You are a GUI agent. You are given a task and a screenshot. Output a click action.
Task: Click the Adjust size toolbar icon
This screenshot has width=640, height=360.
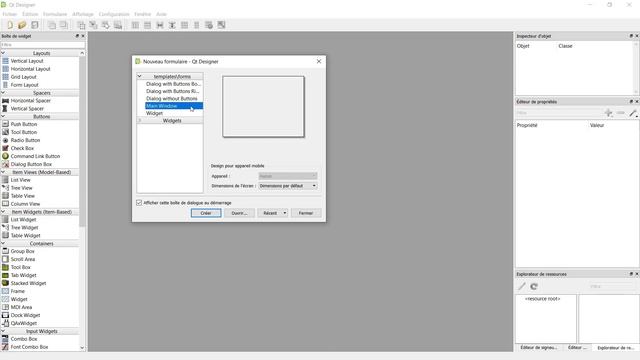coord(221,25)
